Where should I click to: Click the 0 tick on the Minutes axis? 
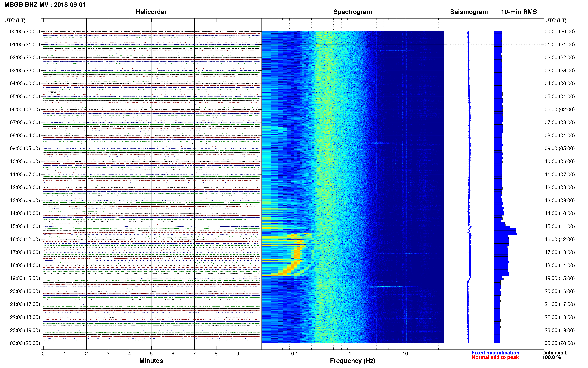tap(43, 354)
